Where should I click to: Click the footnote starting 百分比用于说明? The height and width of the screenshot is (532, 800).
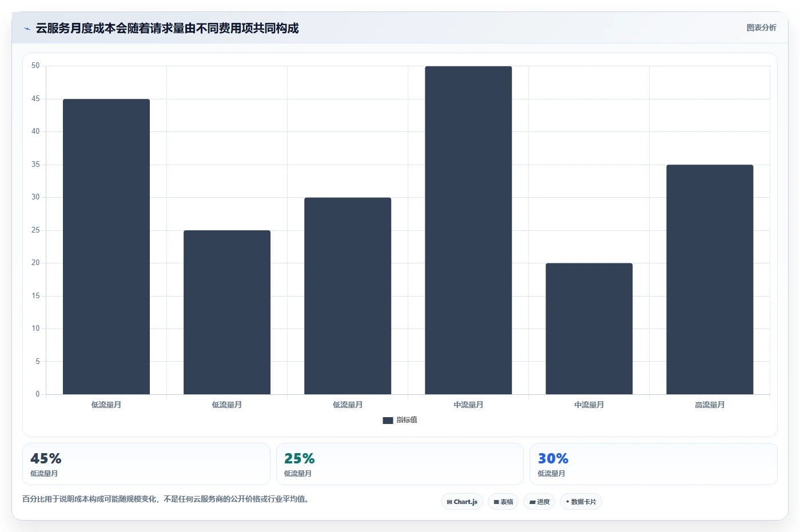167,499
